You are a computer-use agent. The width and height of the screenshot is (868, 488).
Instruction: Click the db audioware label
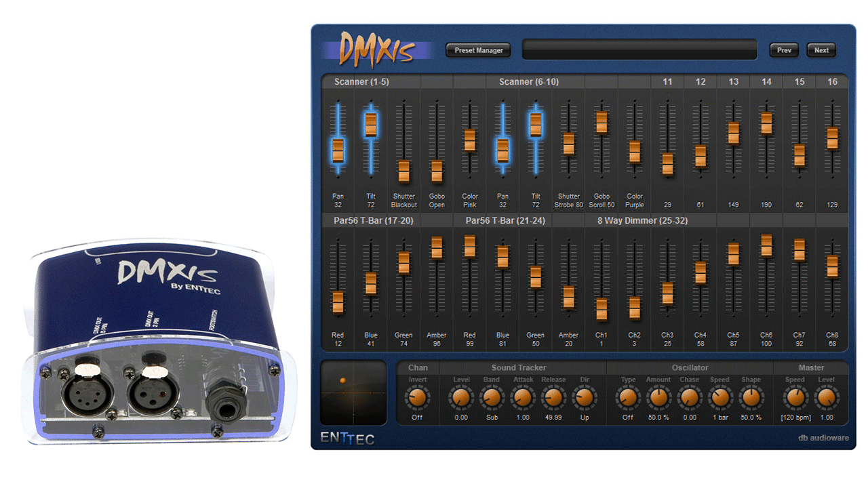click(x=823, y=438)
